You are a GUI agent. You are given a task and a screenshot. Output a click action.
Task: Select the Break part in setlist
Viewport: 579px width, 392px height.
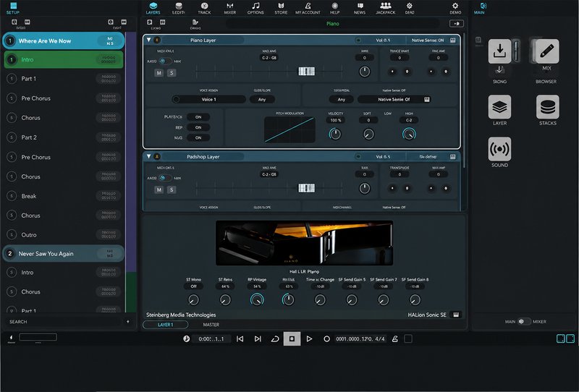coord(64,196)
